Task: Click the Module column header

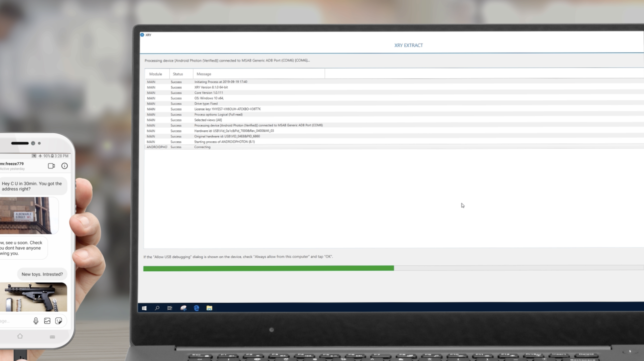Action: pos(157,74)
